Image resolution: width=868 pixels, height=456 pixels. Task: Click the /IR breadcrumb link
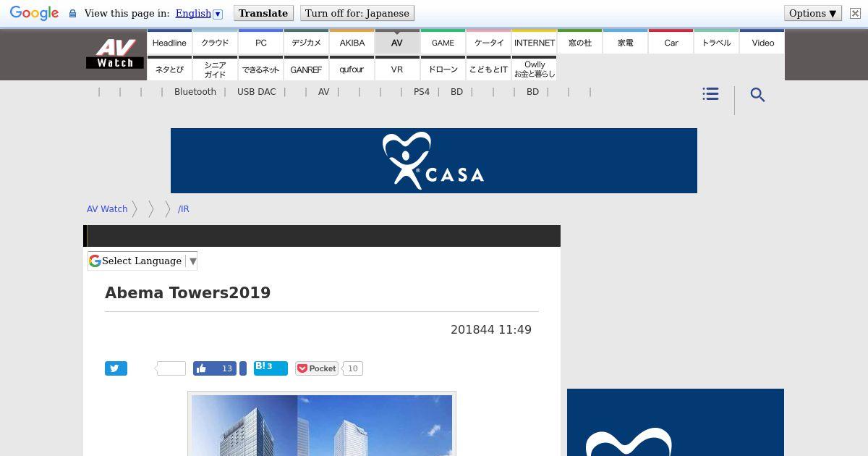click(x=183, y=208)
